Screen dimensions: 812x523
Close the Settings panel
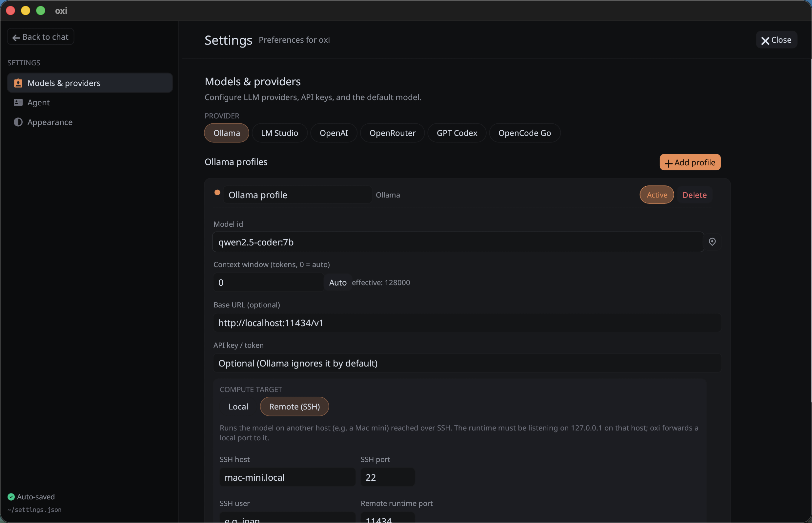[776, 40]
